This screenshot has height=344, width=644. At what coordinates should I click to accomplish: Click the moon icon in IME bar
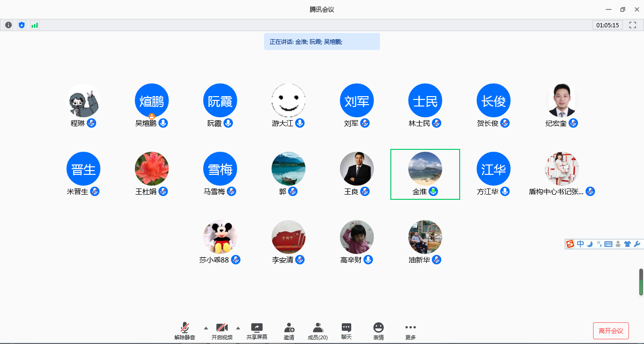pos(589,244)
